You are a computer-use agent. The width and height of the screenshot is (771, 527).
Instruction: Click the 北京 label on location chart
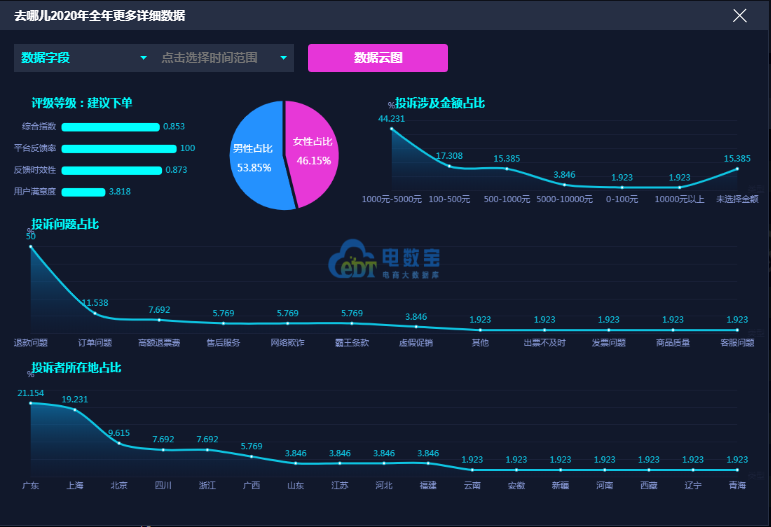tap(119, 485)
